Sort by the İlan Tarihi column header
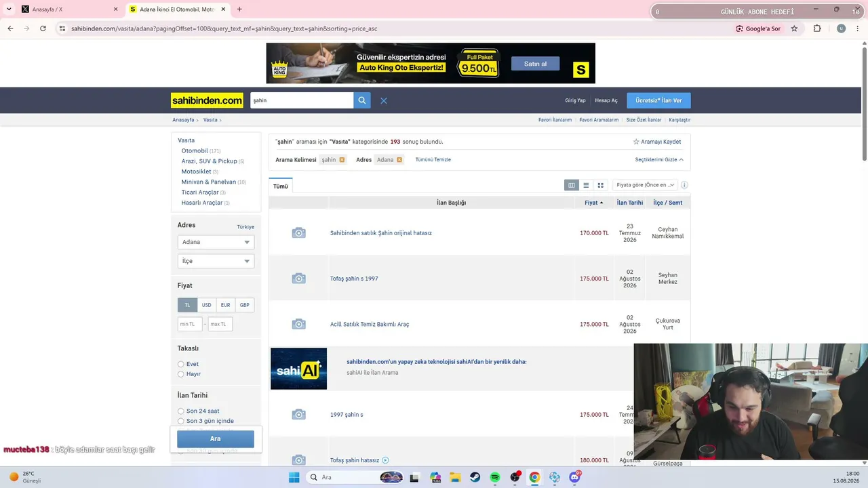Image resolution: width=868 pixels, height=488 pixels. (x=630, y=203)
